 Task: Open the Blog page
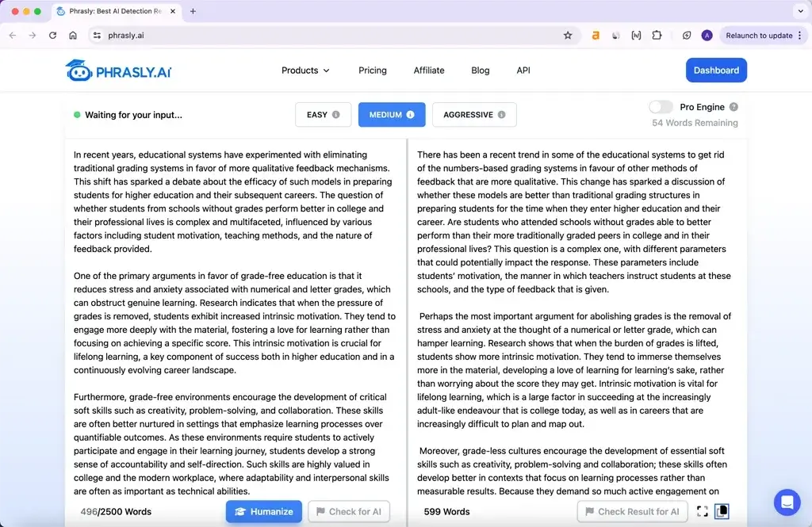point(480,71)
